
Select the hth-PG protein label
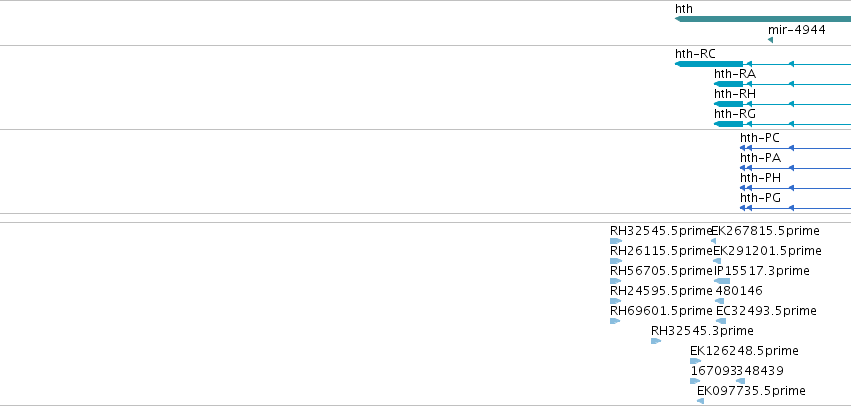click(x=760, y=198)
